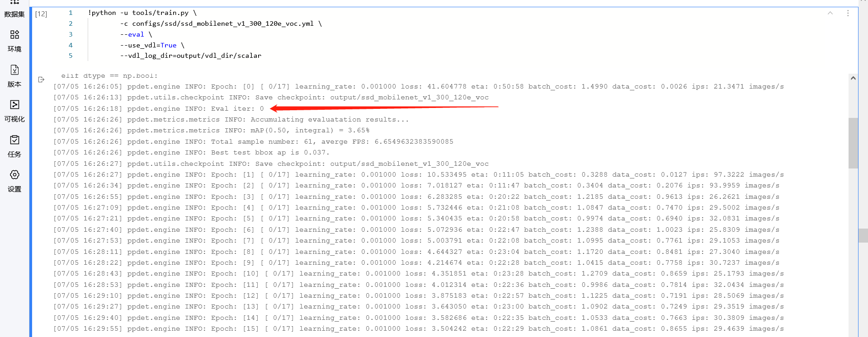Open the 环境 environment panel
This screenshot has height=337, width=868.
click(x=14, y=41)
